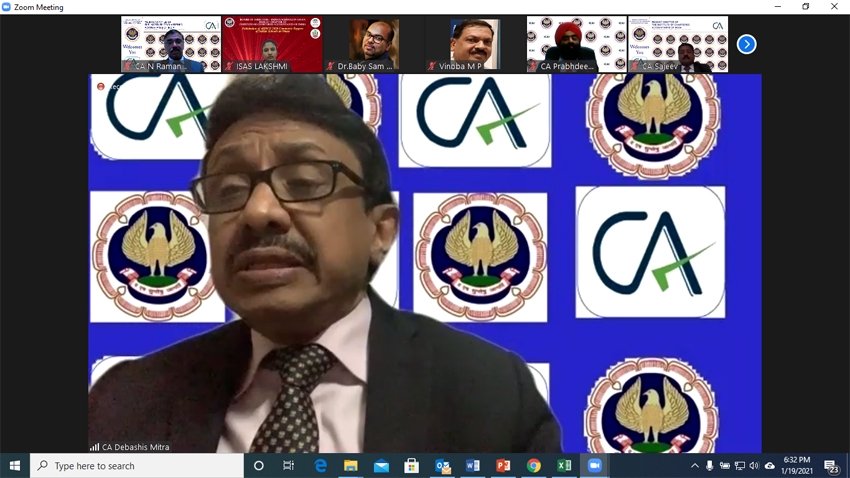The width and height of the screenshot is (850, 478).
Task: Open PowerPoint from the taskbar
Action: click(503, 466)
